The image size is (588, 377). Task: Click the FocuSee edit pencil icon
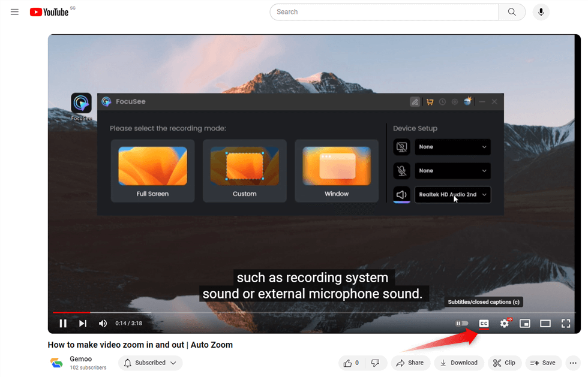(415, 101)
